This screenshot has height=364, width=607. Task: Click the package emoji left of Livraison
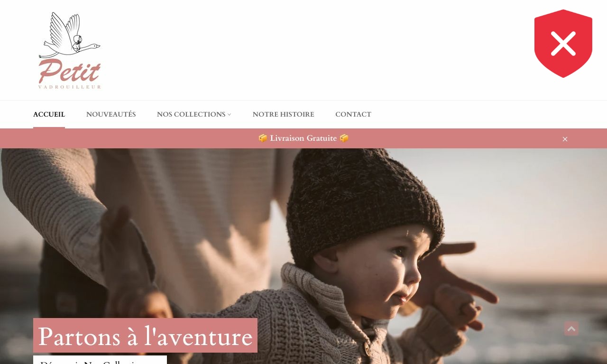[263, 138]
